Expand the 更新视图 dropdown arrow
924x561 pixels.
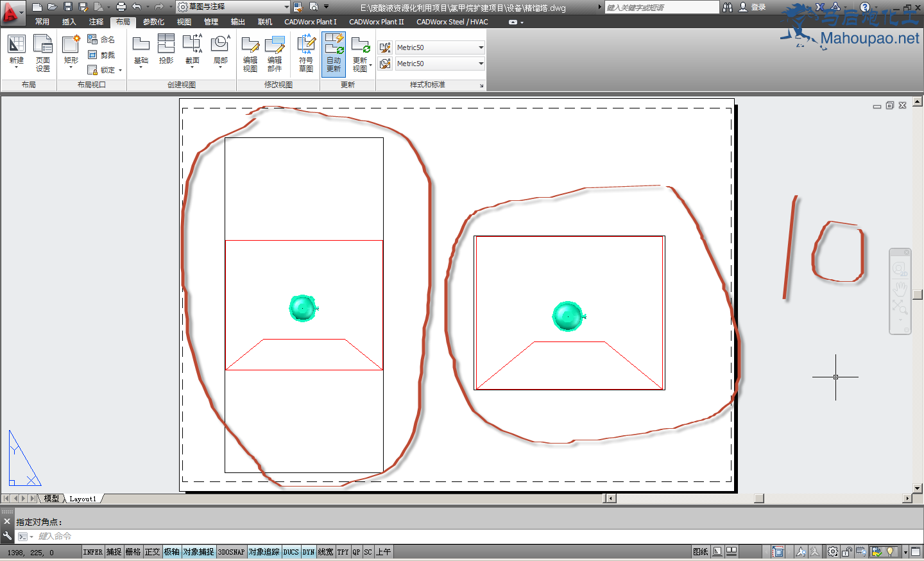coord(370,65)
